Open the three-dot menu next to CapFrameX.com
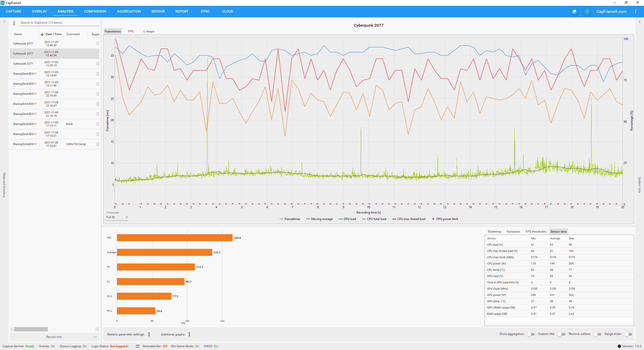Image resolution: width=644 pixels, height=350 pixels. pos(636,12)
